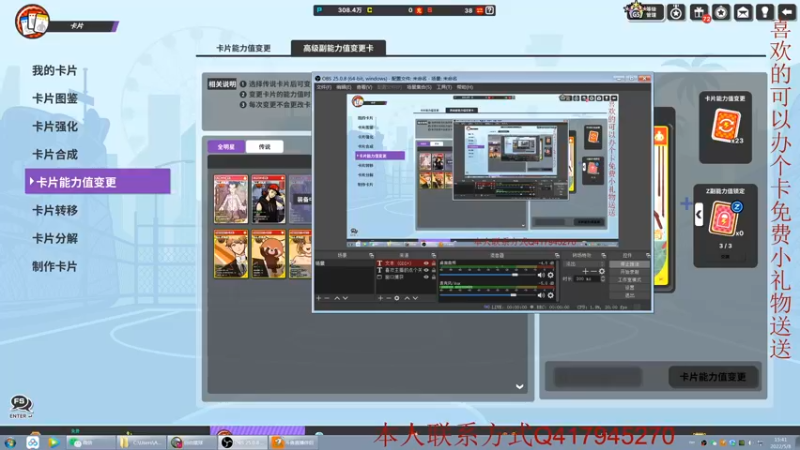Click transition settings gear in OBS transitions panel
Image resolution: width=800 pixels, height=450 pixels.
(602, 271)
